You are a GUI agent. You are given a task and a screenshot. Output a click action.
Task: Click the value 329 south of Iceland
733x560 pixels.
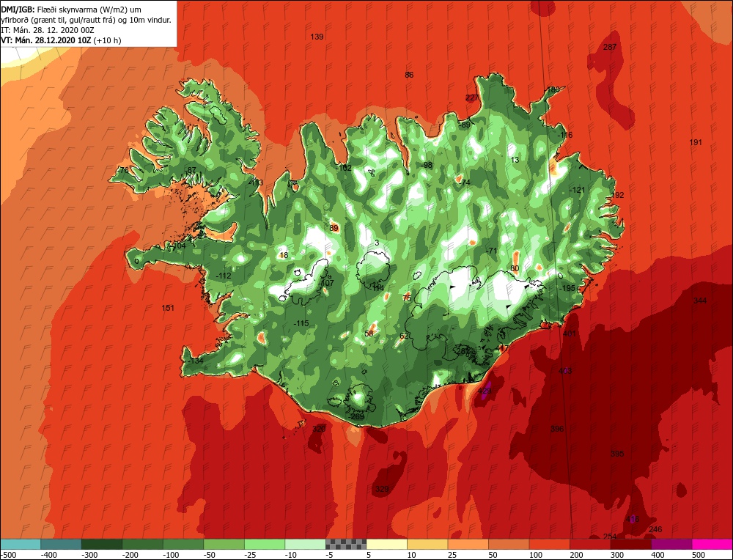tap(382, 490)
